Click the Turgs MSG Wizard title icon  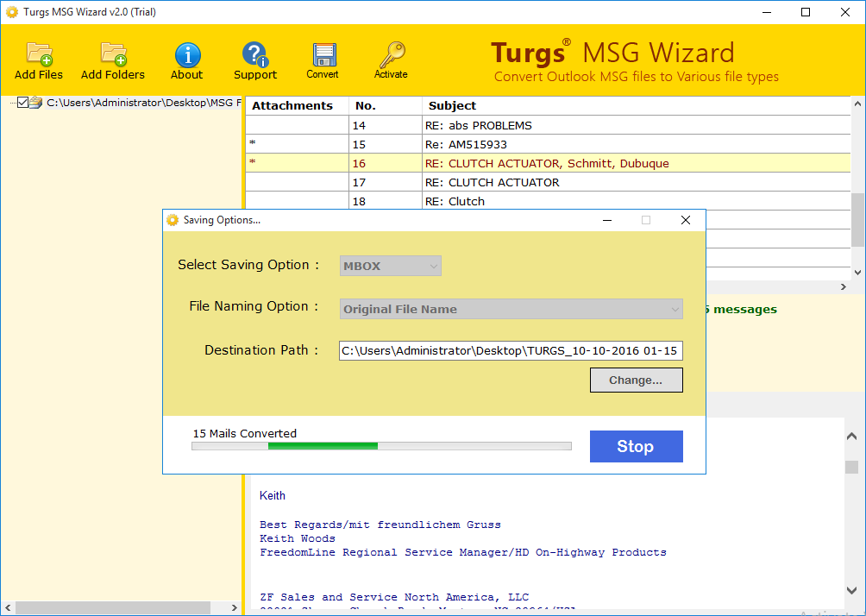tap(11, 11)
